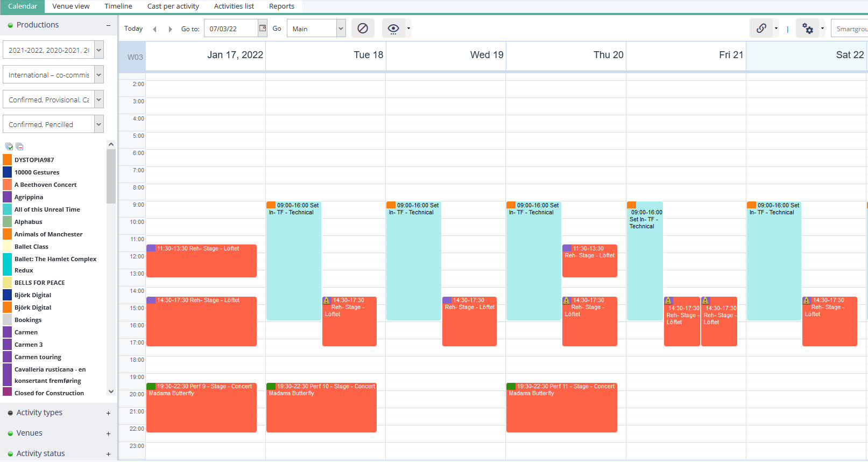
Task: Click the Go to date input field
Action: tap(231, 29)
